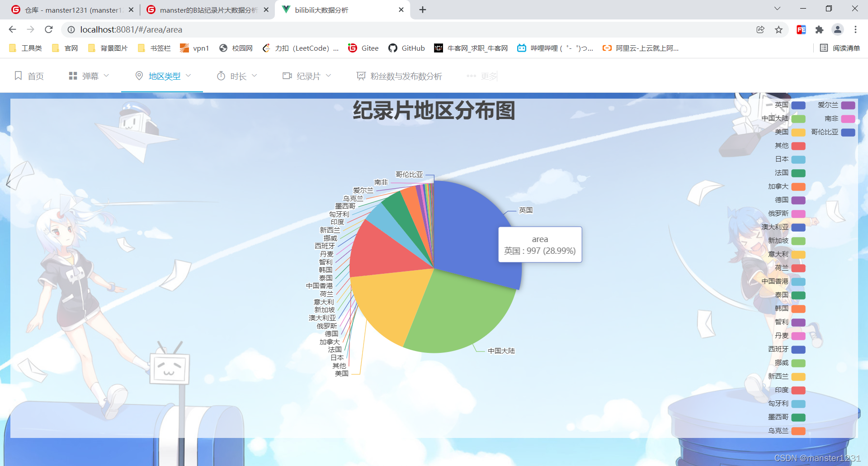Close the 仓库 - manster1231 tab
This screenshot has height=466, width=868.
click(131, 10)
